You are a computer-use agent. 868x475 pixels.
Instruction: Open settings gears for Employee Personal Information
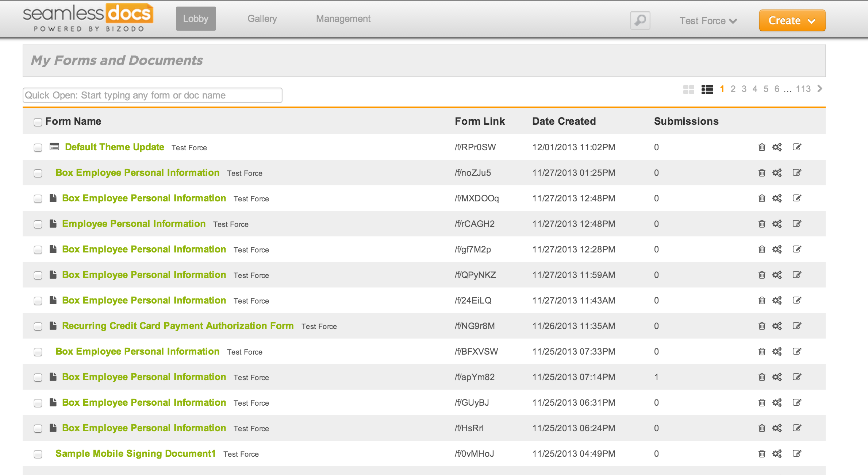[x=777, y=224]
